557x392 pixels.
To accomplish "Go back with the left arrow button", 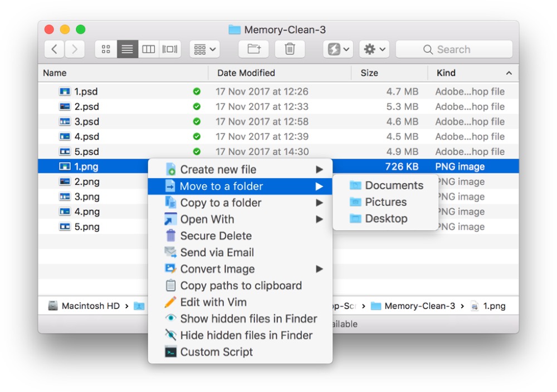I will pyautogui.click(x=54, y=50).
